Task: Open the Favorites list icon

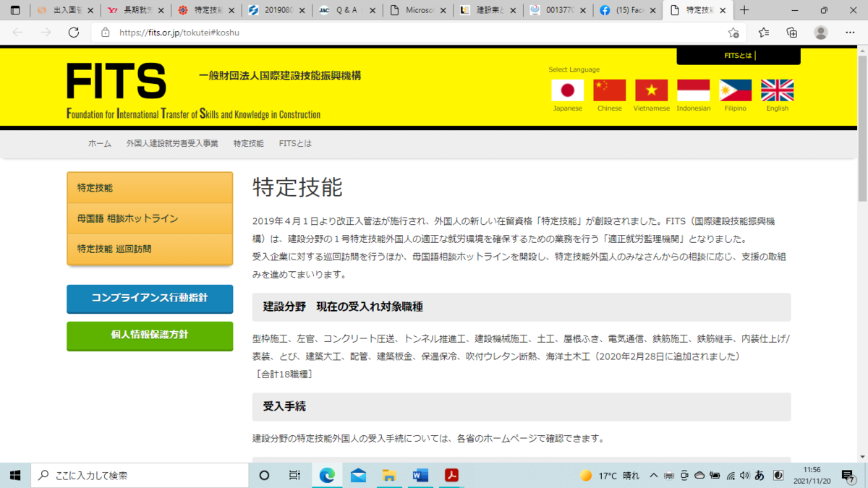Action: [x=764, y=33]
